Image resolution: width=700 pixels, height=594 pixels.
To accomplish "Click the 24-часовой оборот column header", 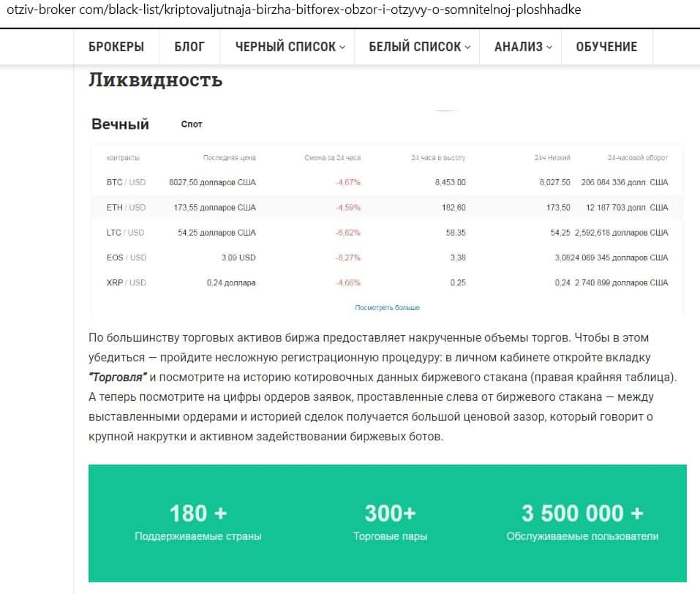I will [x=637, y=158].
